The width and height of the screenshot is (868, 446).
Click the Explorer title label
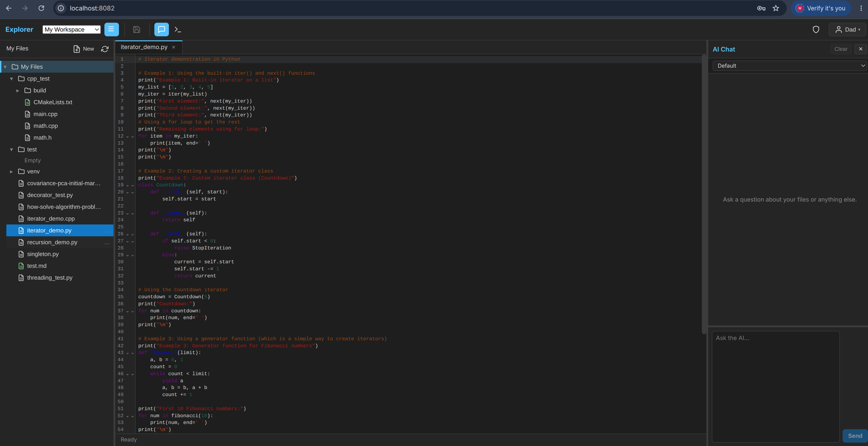(x=19, y=30)
